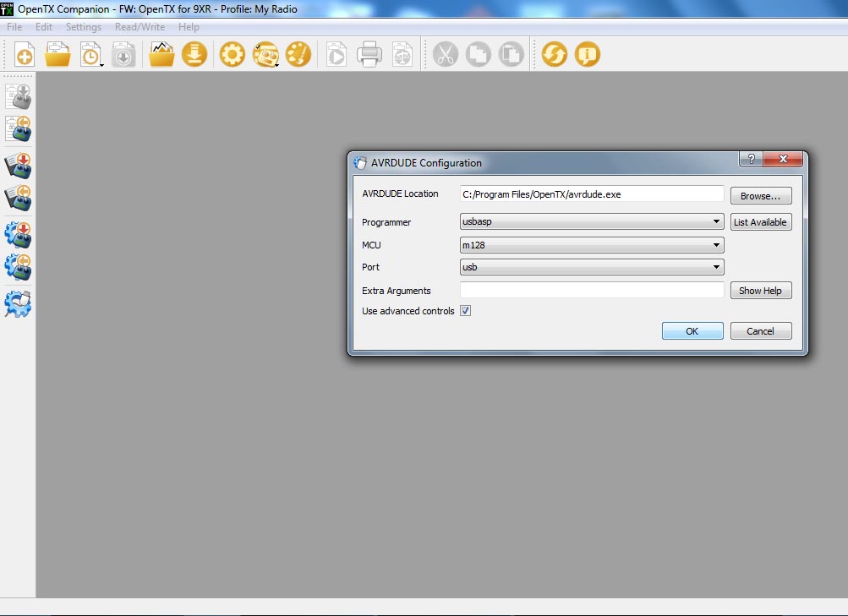Click the grayed Save disk icon
This screenshot has width=848, height=616.
pyautogui.click(x=123, y=54)
